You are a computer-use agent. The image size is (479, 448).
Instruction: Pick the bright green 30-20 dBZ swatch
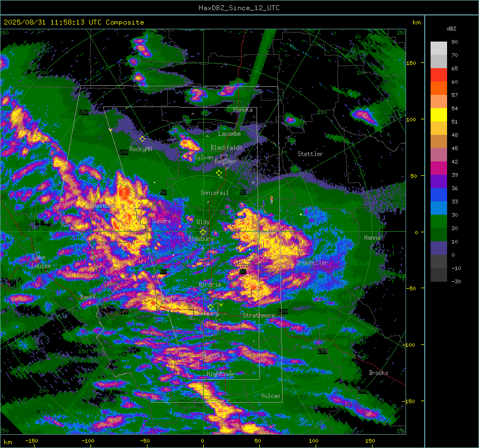pyautogui.click(x=439, y=222)
